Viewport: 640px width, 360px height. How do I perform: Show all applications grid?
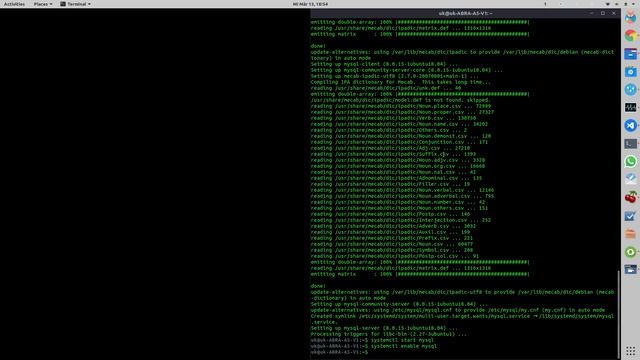coord(630,351)
